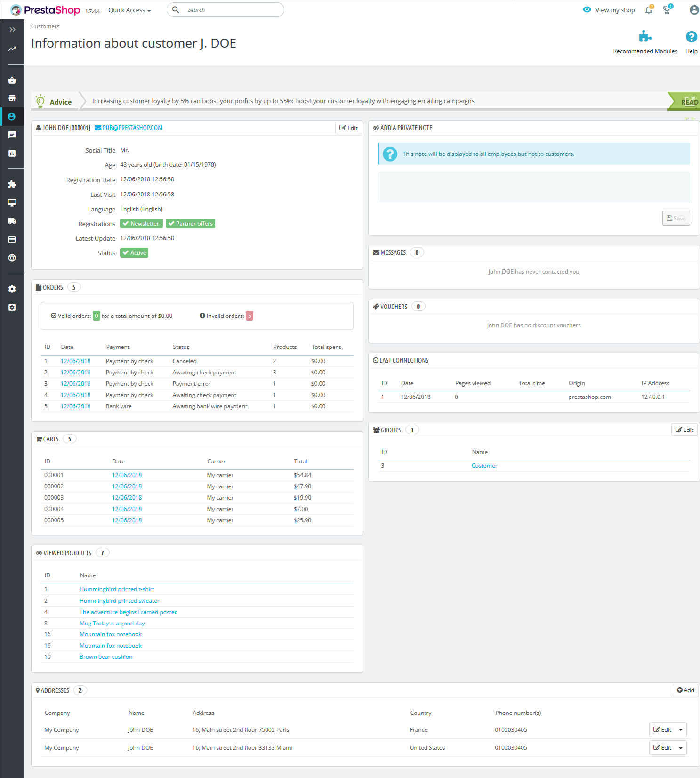Open the Orders basket icon in sidebar
This screenshot has height=778, width=700.
pos(12,81)
